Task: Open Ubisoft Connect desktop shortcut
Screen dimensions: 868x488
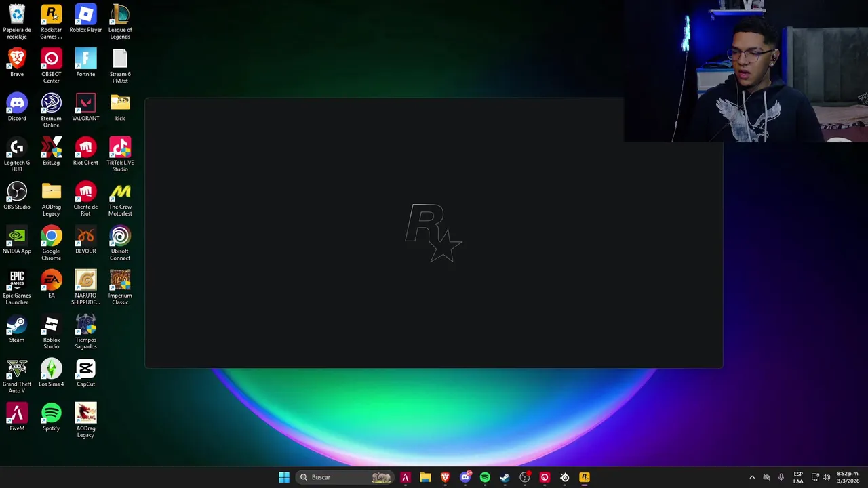Action: [x=120, y=243]
